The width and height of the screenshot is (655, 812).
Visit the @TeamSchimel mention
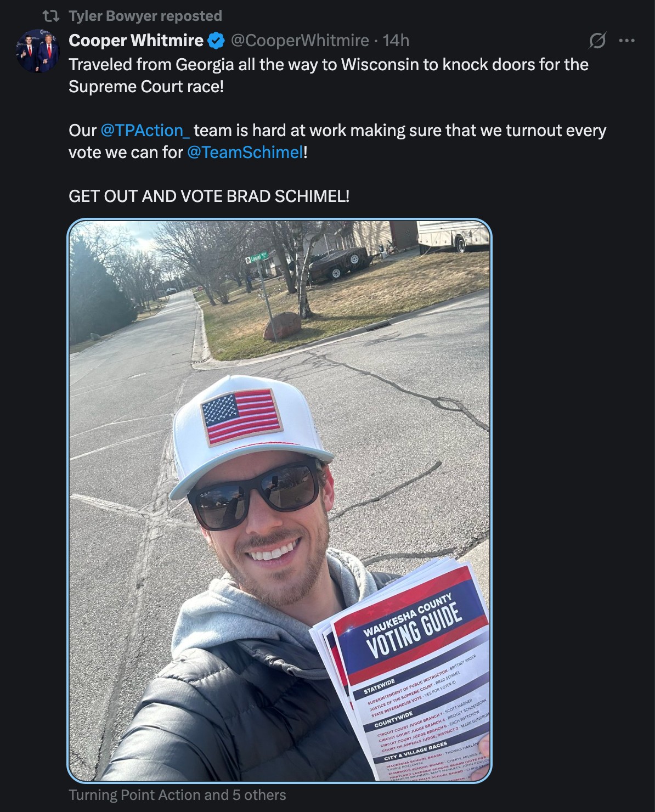[245, 153]
